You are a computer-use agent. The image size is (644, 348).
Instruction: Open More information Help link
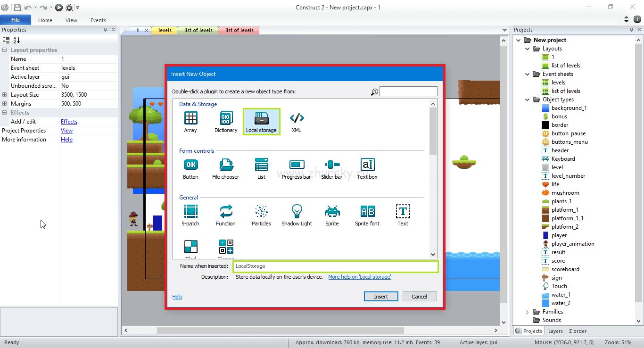(x=66, y=140)
